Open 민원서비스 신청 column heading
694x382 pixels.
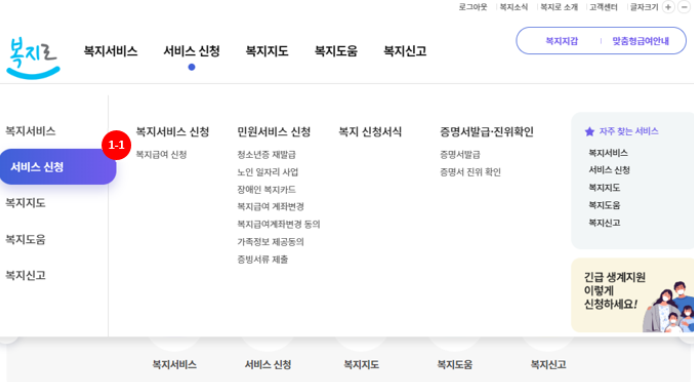[x=274, y=132]
